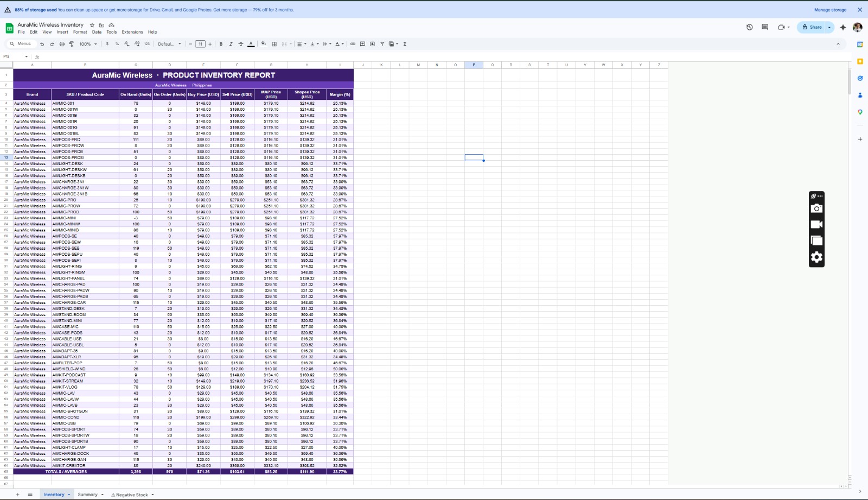View cloud save status icon

(111, 25)
